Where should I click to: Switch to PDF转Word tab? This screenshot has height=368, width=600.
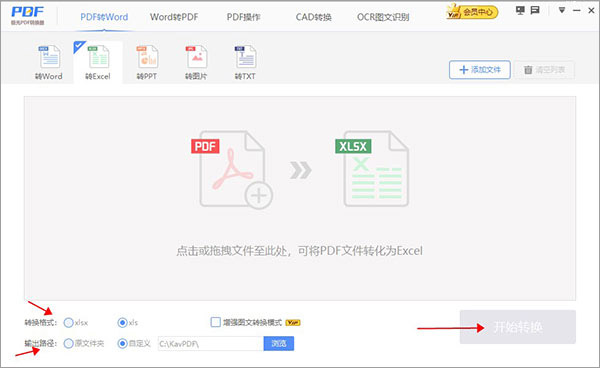pyautogui.click(x=104, y=17)
